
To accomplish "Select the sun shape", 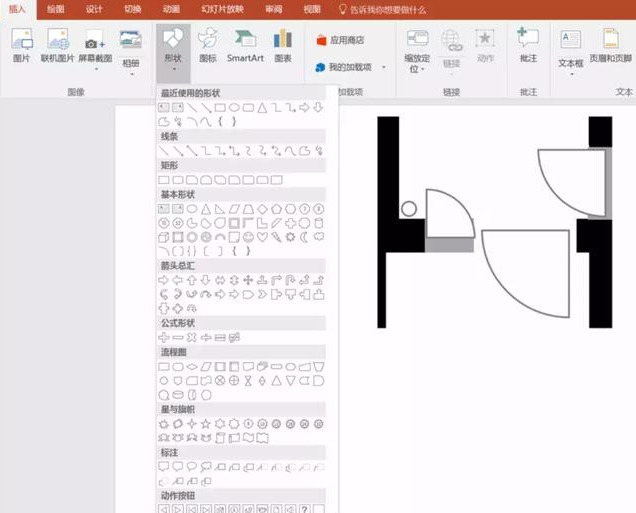I will [290, 237].
